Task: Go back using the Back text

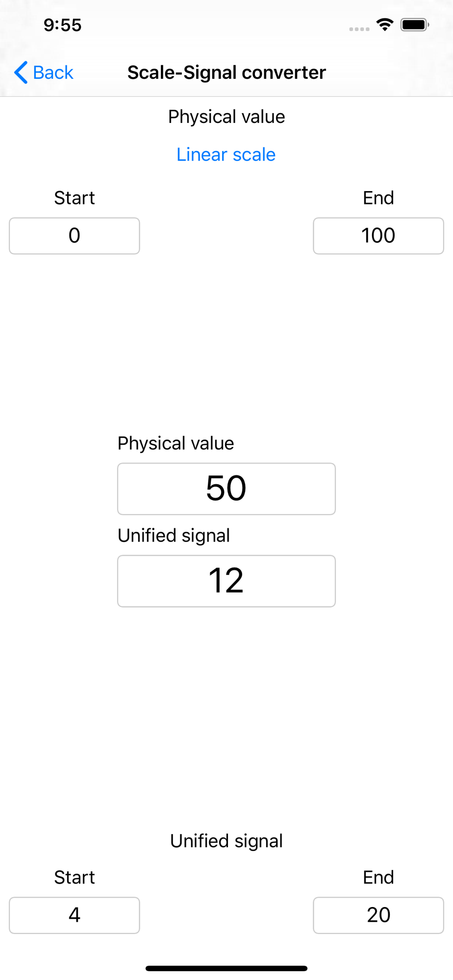Action: coord(53,73)
